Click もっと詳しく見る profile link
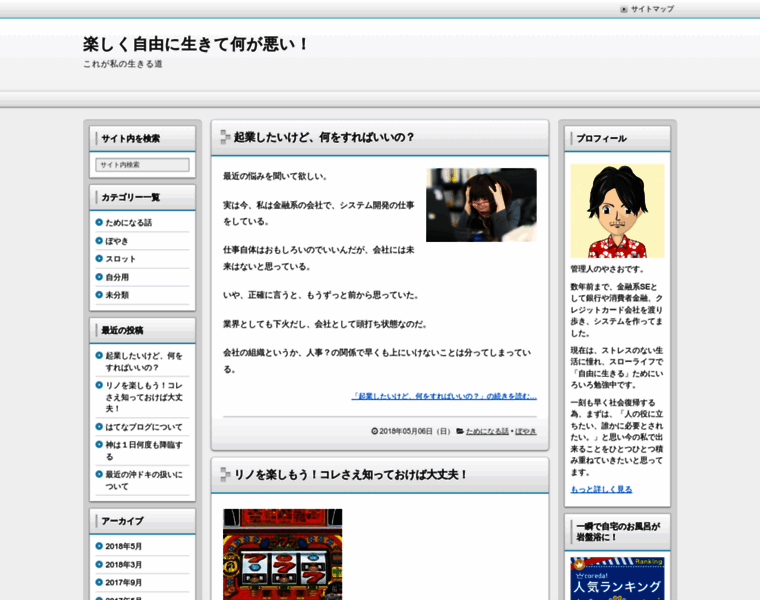The height and width of the screenshot is (600, 760). (x=601, y=489)
